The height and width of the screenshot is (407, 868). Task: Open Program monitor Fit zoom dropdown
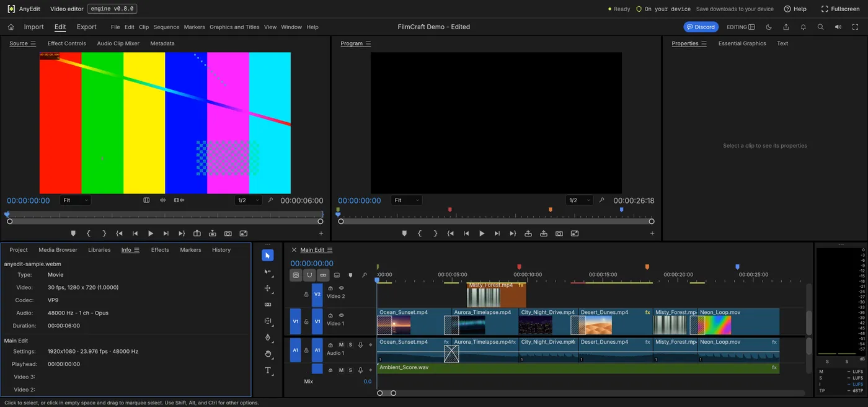click(407, 200)
